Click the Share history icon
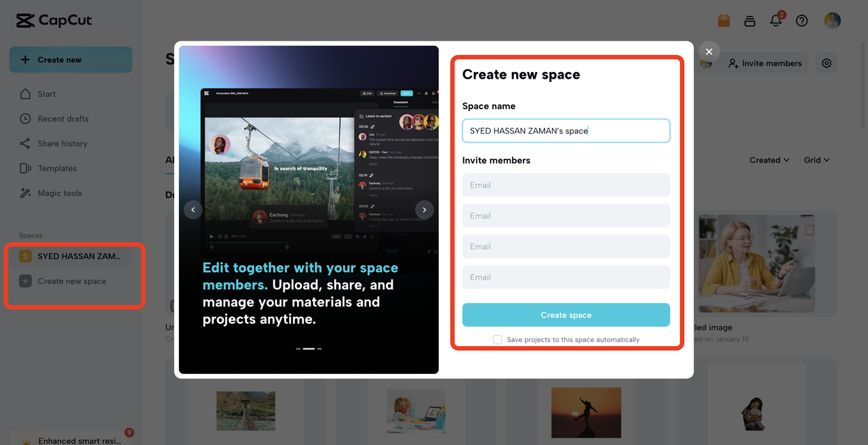868x445 pixels. pos(25,143)
